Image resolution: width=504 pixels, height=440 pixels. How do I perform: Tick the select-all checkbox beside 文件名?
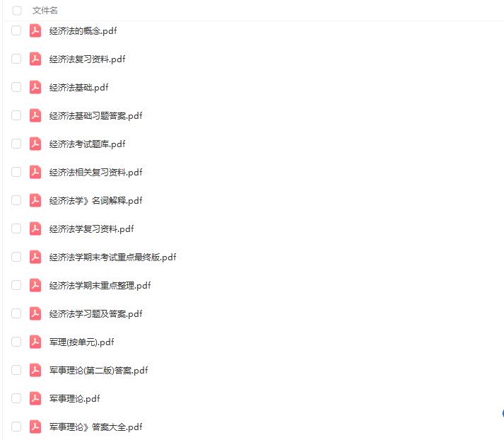click(17, 11)
